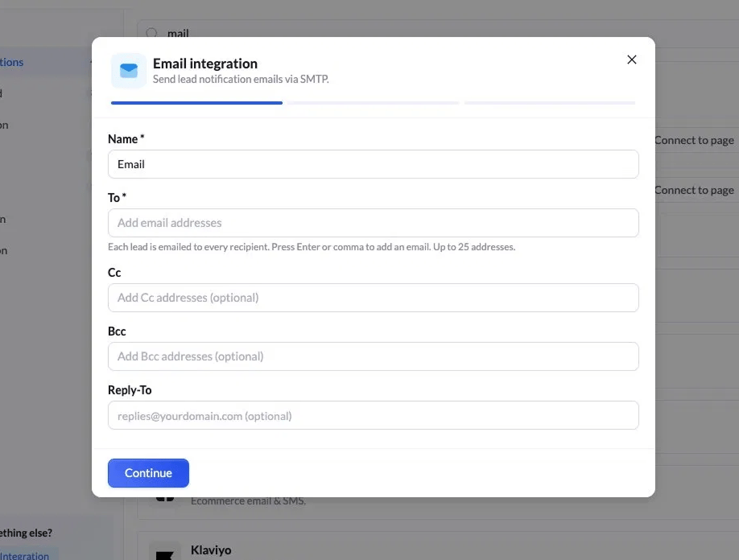
Task: Click the upper Connect to page link
Action: tap(694, 140)
